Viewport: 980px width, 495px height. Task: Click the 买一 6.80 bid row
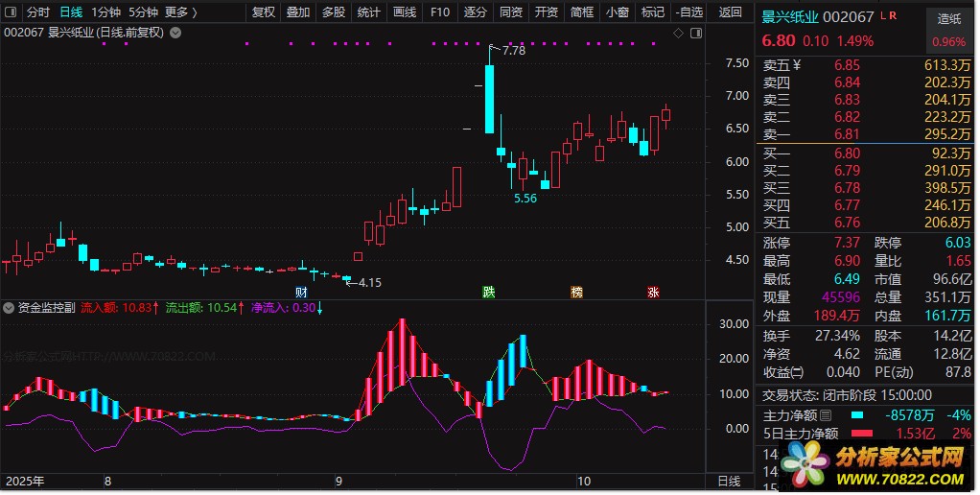(866, 153)
